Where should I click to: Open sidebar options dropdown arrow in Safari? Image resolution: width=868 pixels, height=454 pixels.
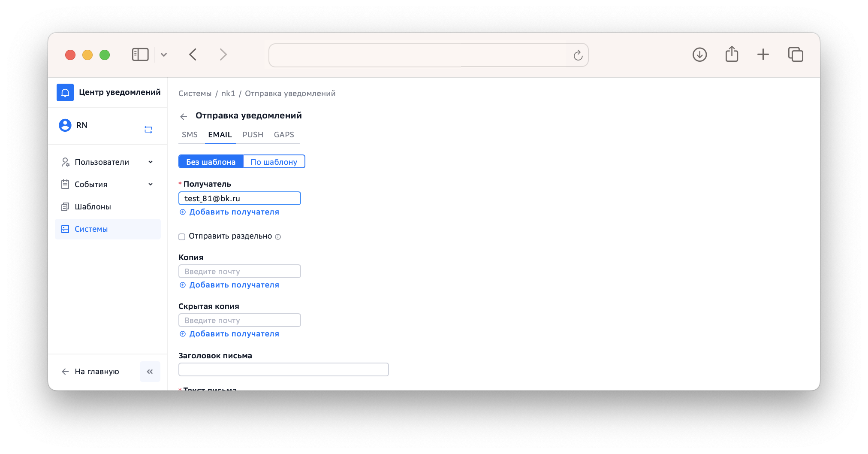(164, 54)
